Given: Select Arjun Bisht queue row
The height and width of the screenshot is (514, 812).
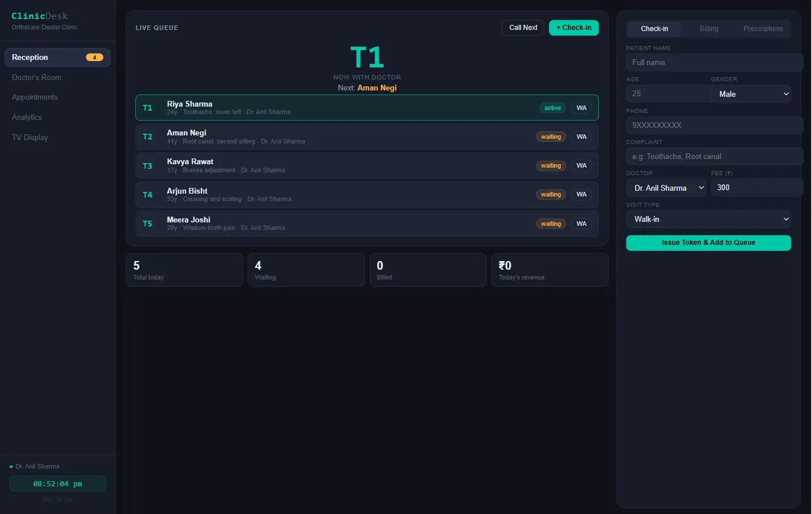Looking at the screenshot, I should pyautogui.click(x=367, y=195).
